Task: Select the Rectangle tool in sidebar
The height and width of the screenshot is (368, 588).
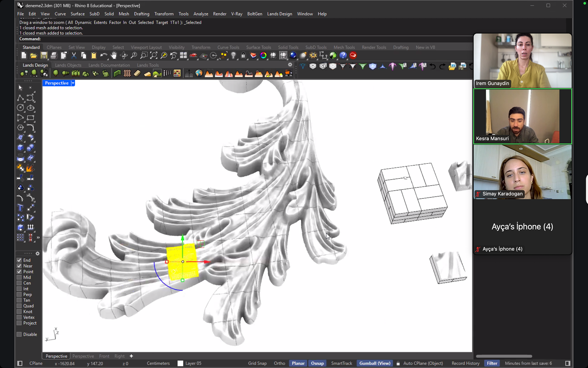Action: 30,118
